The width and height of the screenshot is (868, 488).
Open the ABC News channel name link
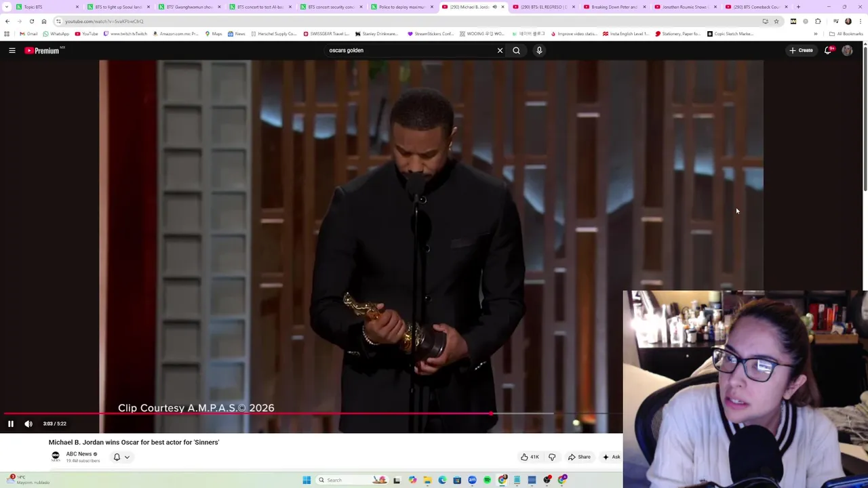[79, 454]
